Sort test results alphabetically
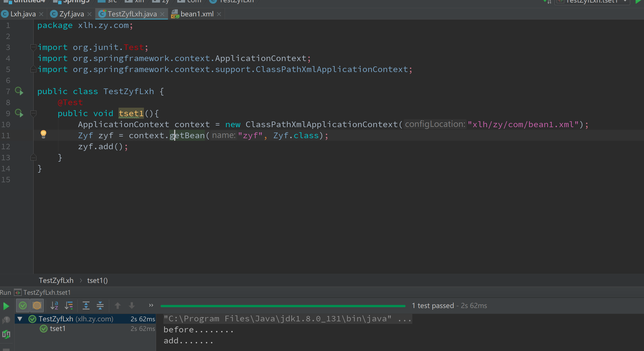 [x=54, y=305]
